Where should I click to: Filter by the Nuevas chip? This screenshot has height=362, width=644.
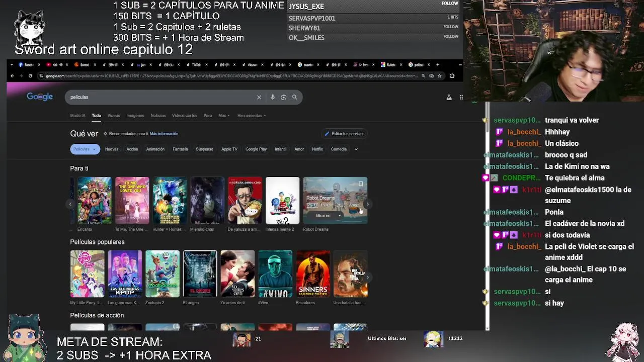coord(112,149)
